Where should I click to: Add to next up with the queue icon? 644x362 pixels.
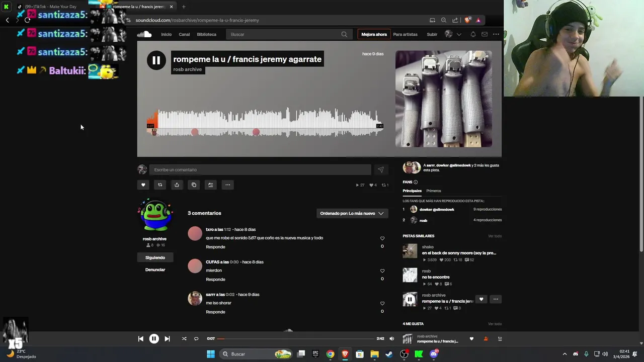[211, 185]
